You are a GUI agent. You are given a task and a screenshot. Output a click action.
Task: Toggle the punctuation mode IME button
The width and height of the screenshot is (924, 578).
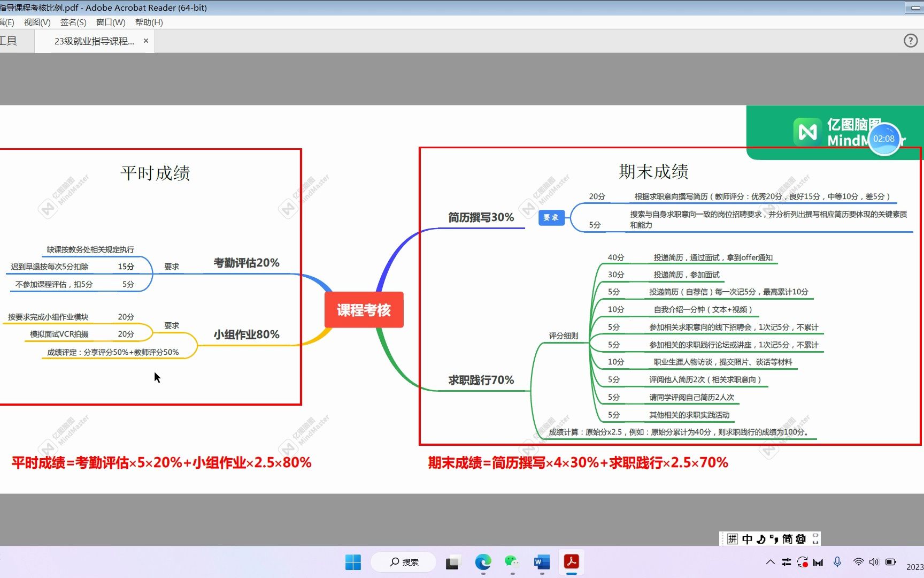point(774,539)
